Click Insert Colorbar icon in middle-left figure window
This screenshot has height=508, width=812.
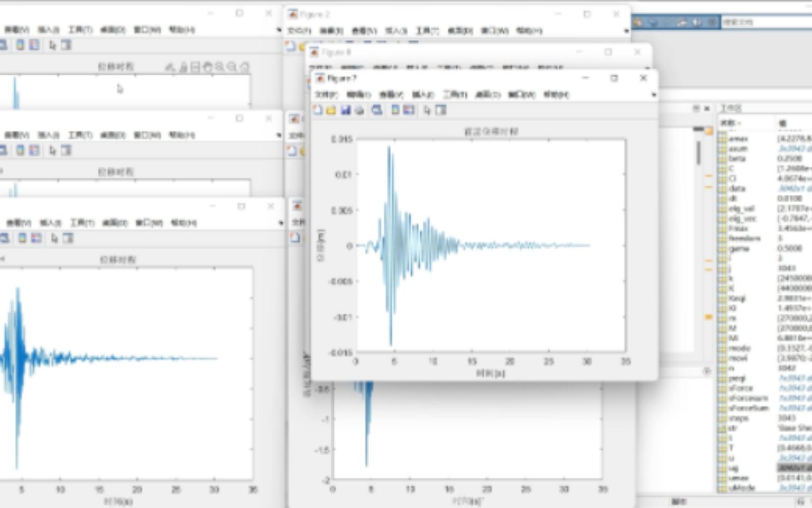coord(20,151)
